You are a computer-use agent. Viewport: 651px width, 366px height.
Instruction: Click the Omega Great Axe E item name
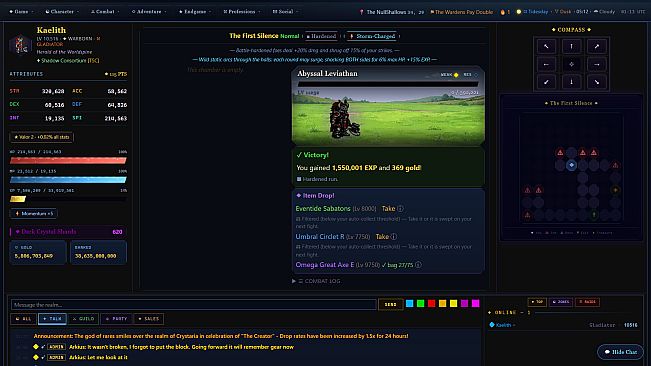click(x=325, y=265)
